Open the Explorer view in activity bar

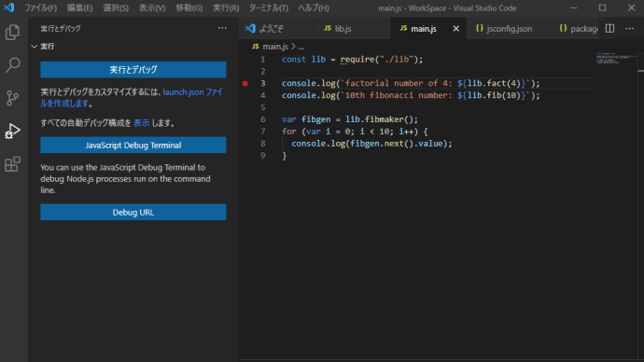click(x=13, y=32)
